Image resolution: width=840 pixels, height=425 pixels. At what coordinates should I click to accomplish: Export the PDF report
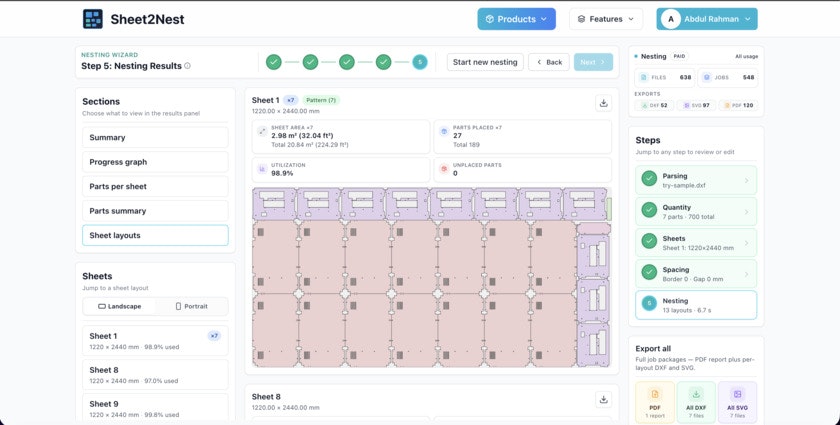point(655,402)
